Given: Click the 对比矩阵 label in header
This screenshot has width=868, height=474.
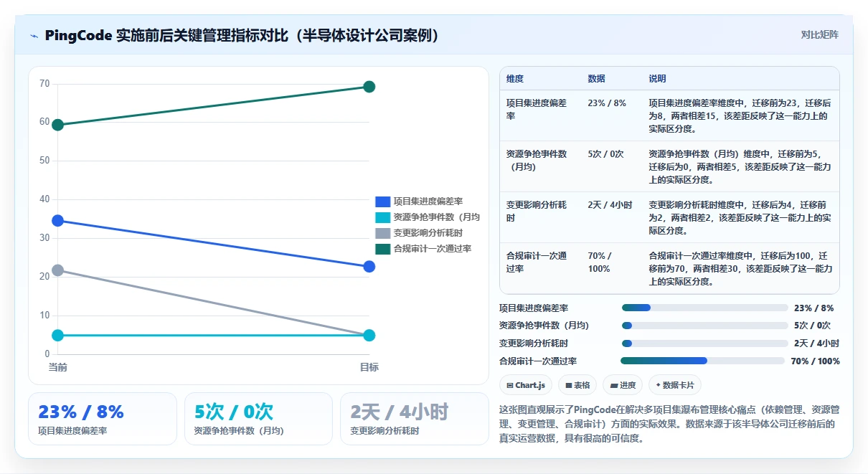Looking at the screenshot, I should click(x=819, y=34).
